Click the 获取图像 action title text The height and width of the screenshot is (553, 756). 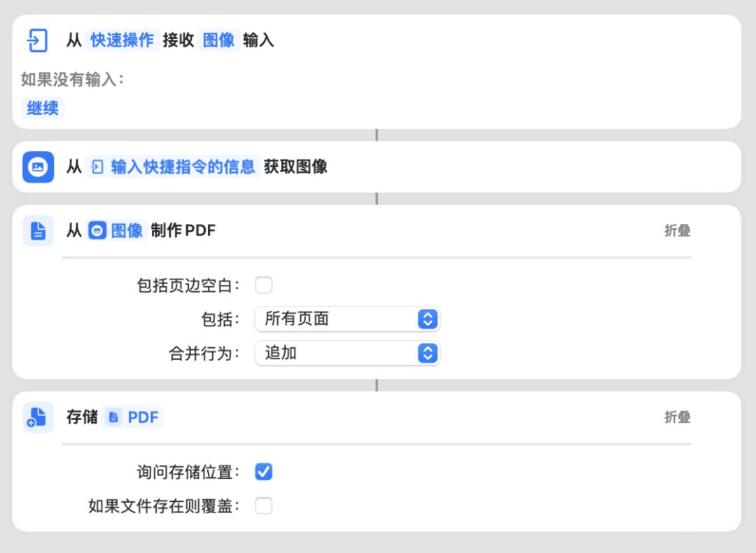click(295, 167)
